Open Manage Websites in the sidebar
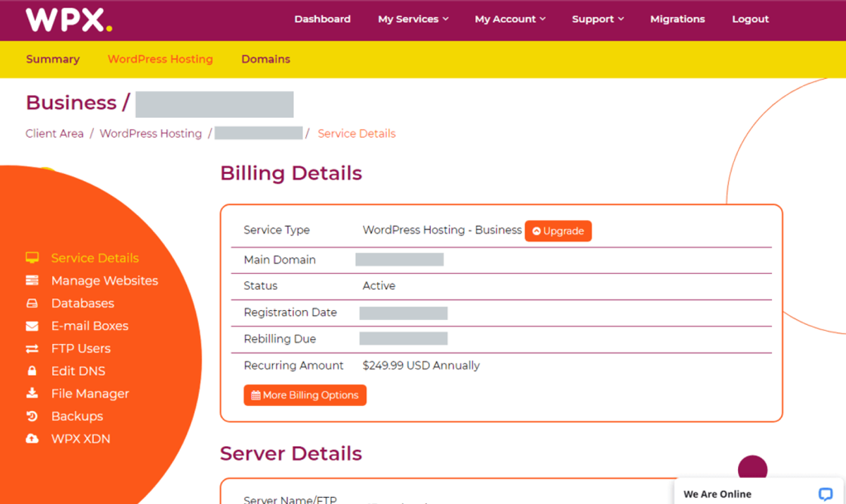The image size is (846, 504). [x=104, y=281]
